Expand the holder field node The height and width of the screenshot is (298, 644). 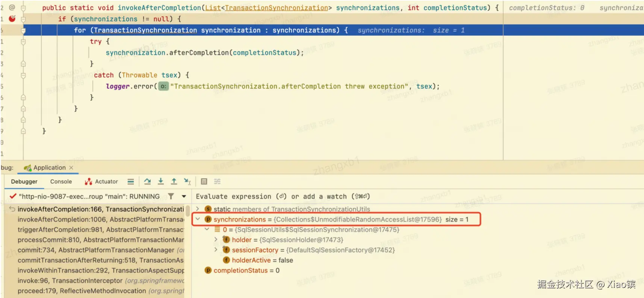coord(216,239)
